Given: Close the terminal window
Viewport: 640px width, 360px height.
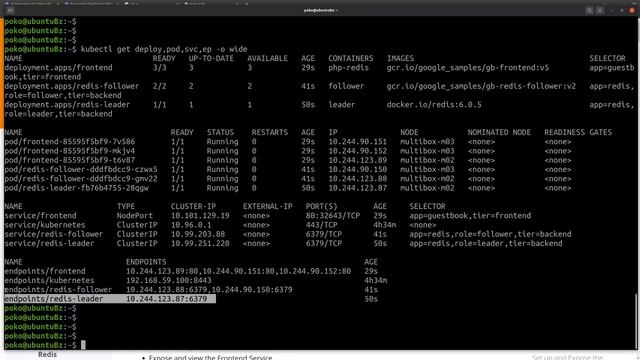Looking at the screenshot, I should (632, 10).
